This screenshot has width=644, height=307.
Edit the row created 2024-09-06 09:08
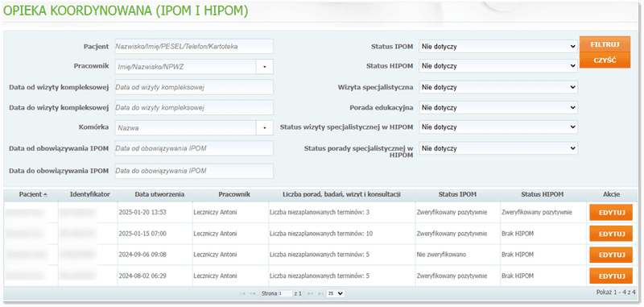coord(611,255)
